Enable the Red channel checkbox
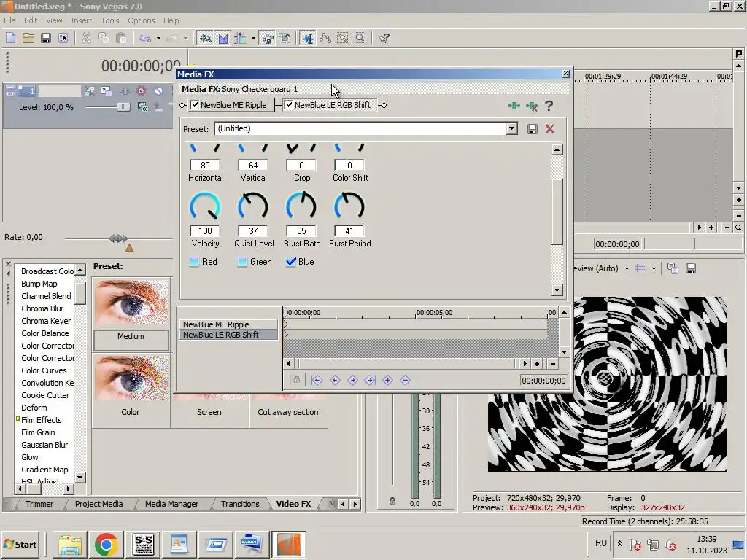This screenshot has height=560, width=747. 194,262
